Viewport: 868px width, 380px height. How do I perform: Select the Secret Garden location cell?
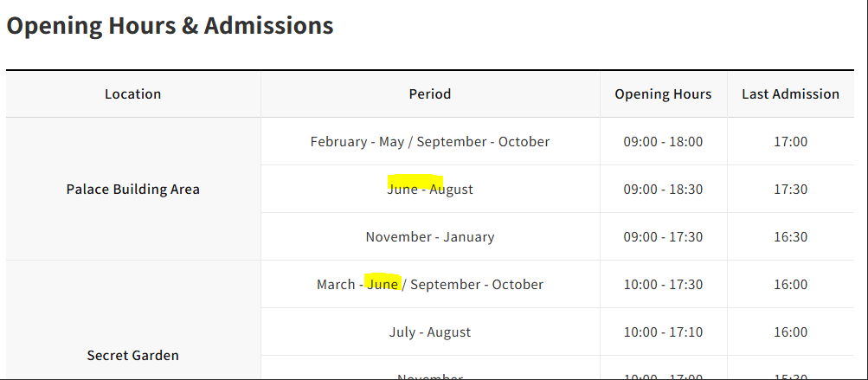[x=132, y=356]
